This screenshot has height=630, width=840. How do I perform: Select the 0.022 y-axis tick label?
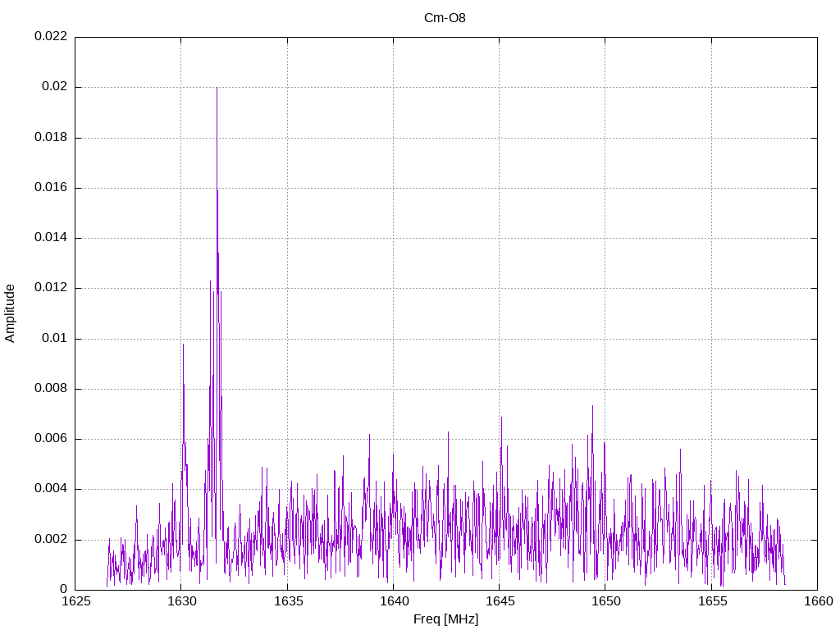[51, 37]
